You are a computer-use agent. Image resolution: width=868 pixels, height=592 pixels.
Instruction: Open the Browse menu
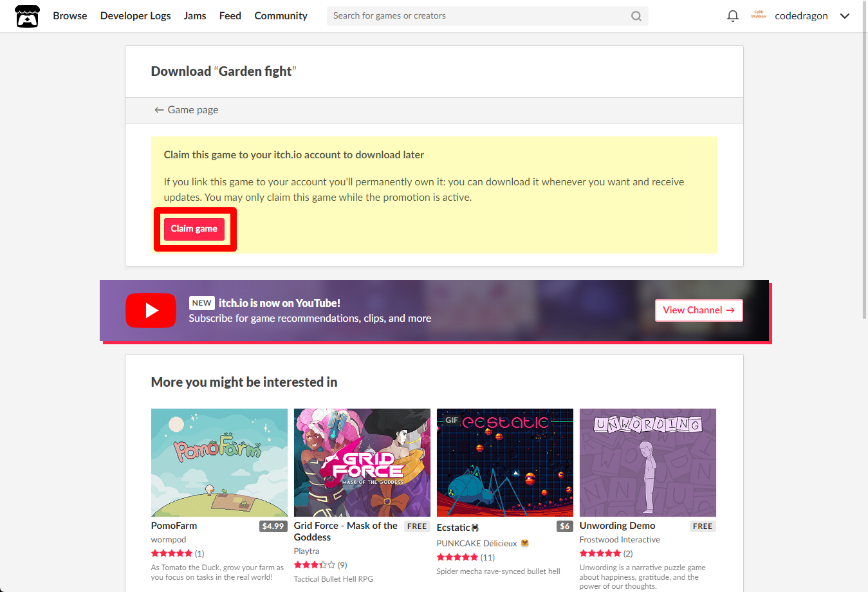point(70,15)
